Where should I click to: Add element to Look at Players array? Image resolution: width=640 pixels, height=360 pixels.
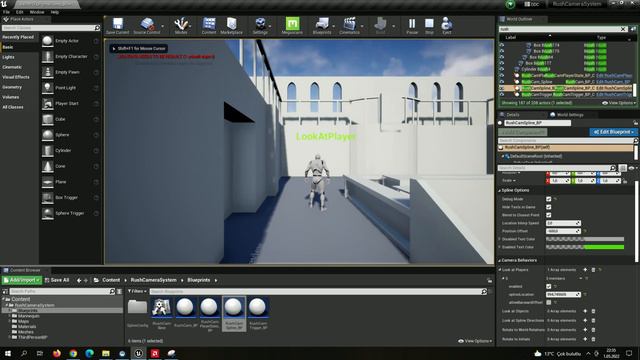point(585,270)
